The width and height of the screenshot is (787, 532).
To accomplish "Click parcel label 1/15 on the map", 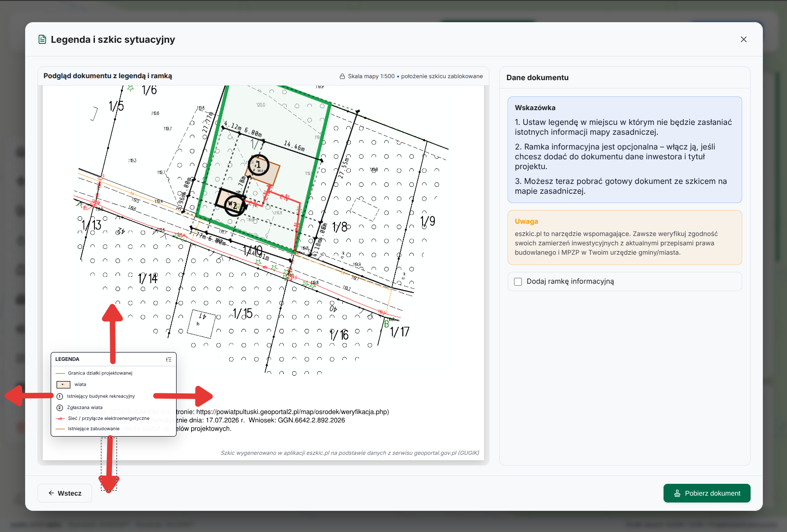I will (242, 313).
